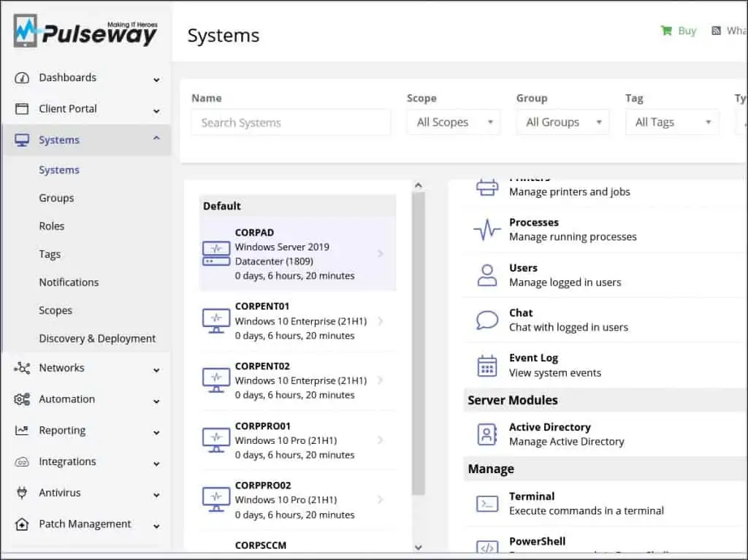Click the Systems monitor icon in sidebar

pos(22,140)
